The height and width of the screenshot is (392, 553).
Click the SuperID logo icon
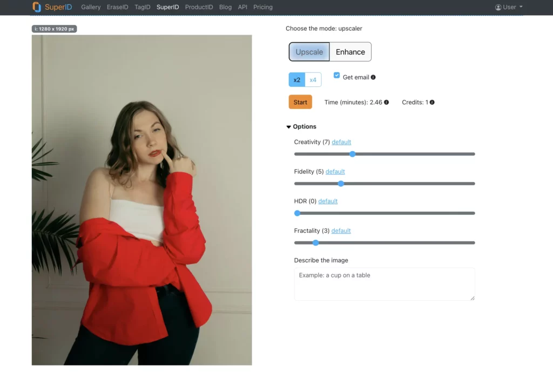coord(37,7)
